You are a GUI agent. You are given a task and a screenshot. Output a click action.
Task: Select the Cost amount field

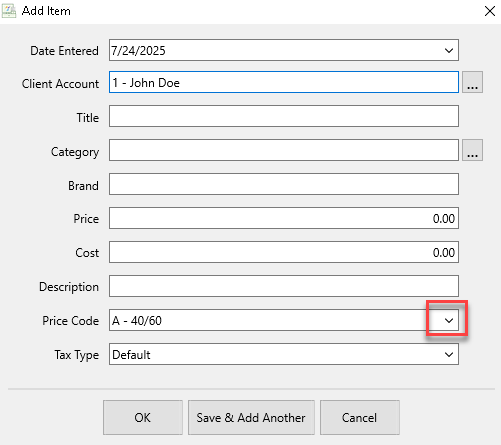pyautogui.click(x=284, y=252)
